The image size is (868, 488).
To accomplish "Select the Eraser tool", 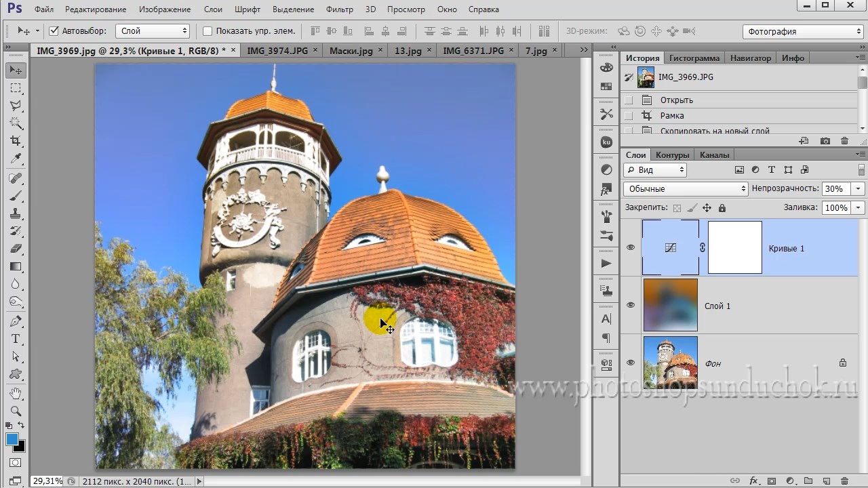I will 16,249.
